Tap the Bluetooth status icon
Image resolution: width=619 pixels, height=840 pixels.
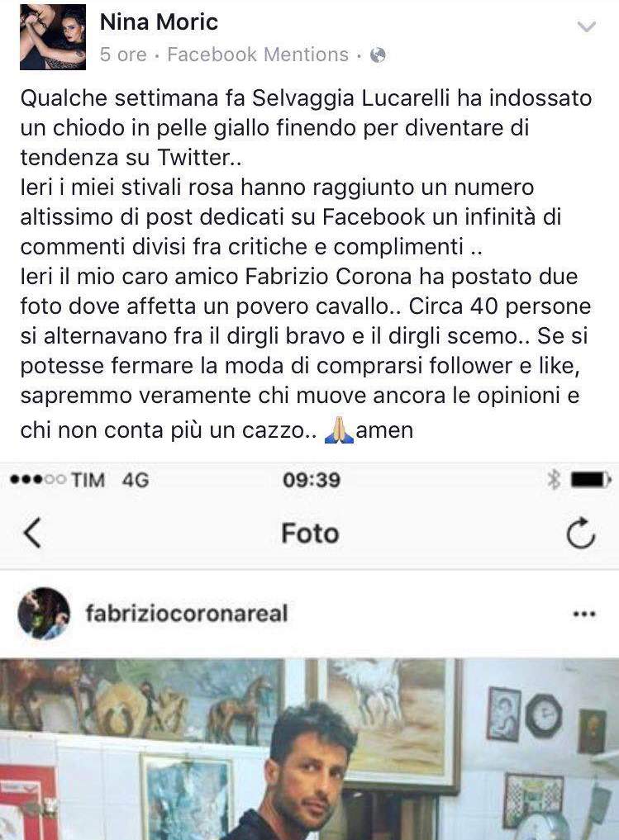point(555,479)
